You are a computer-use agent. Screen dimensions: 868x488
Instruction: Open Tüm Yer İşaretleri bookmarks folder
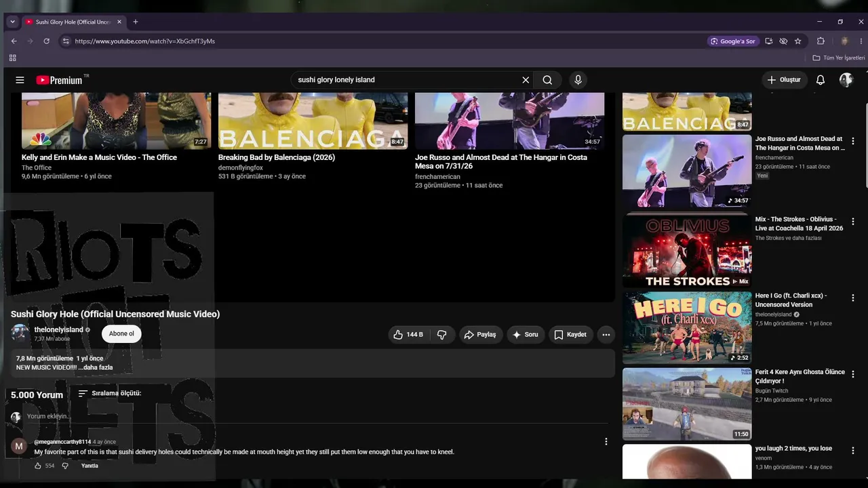[839, 58]
